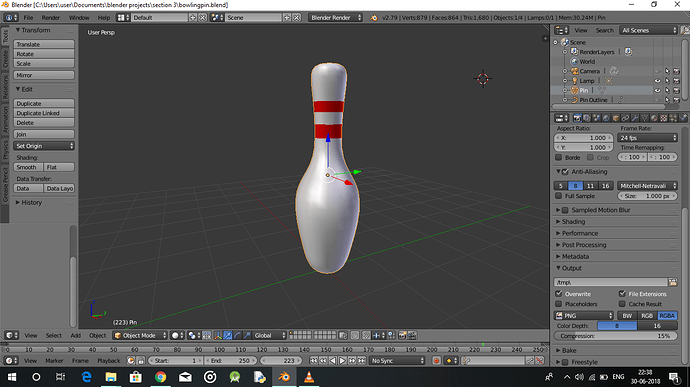Uncheck the Overwrite option
The height and width of the screenshot is (387, 690).
pyautogui.click(x=559, y=294)
